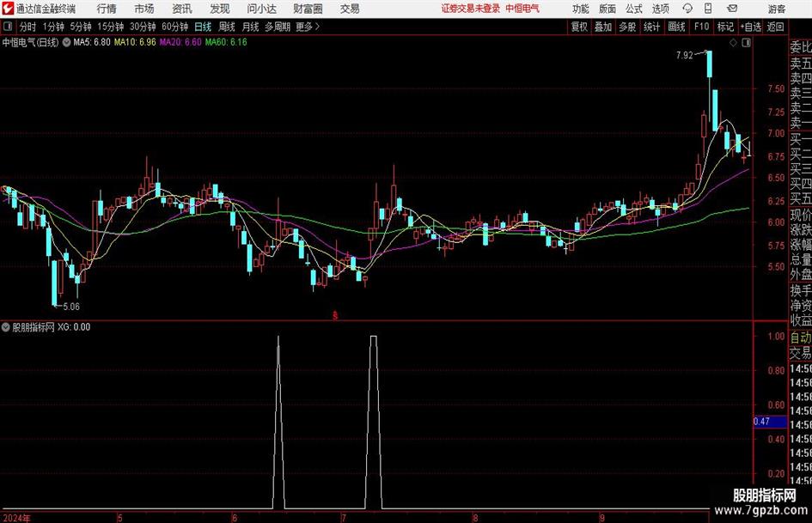This screenshot has height=523, width=812.
Task: Click the 现价 row in quote panel
Action: click(801, 215)
